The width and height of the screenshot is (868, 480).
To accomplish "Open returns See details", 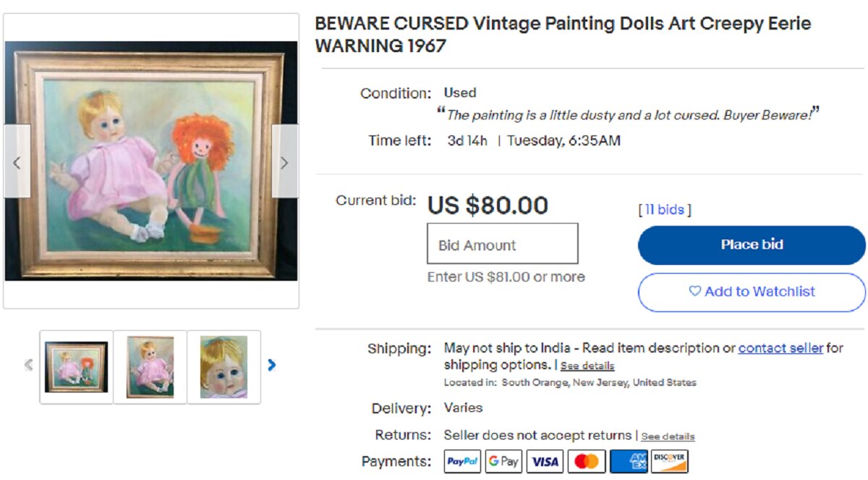I will tap(668, 437).
